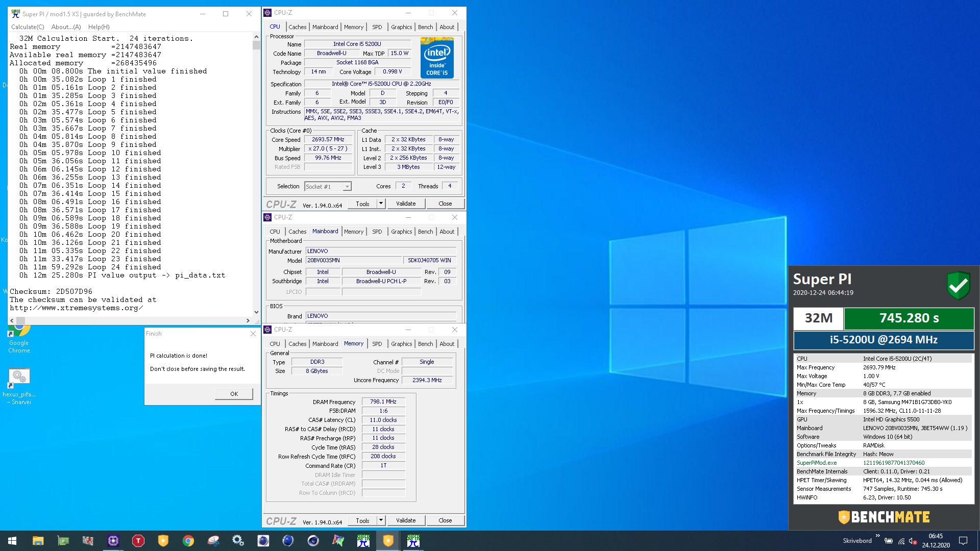The image size is (980, 551).
Task: Open the notification center icon
Action: click(x=963, y=541)
